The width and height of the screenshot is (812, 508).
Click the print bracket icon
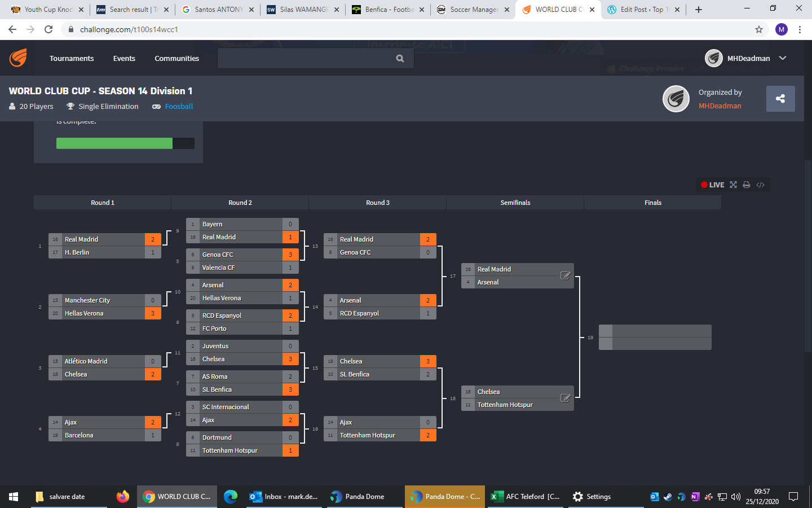coord(747,185)
